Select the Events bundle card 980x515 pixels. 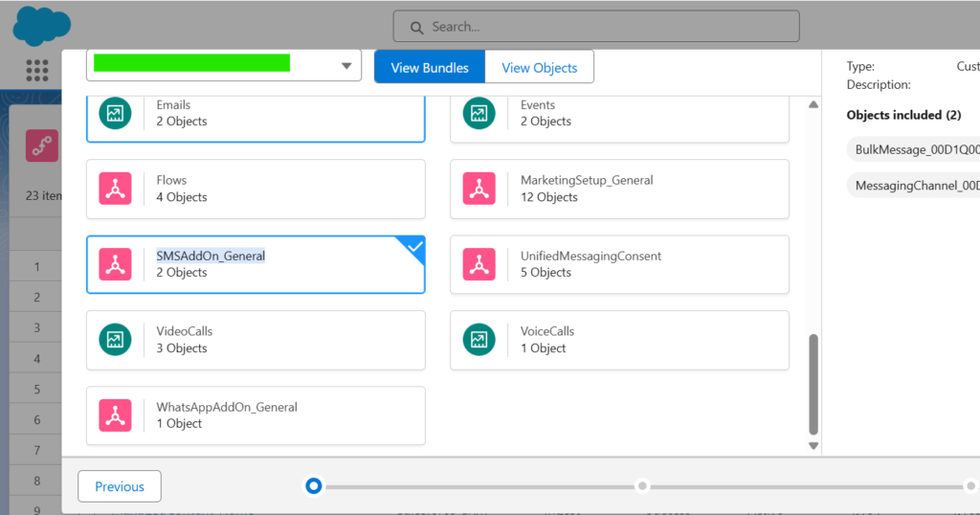619,119
